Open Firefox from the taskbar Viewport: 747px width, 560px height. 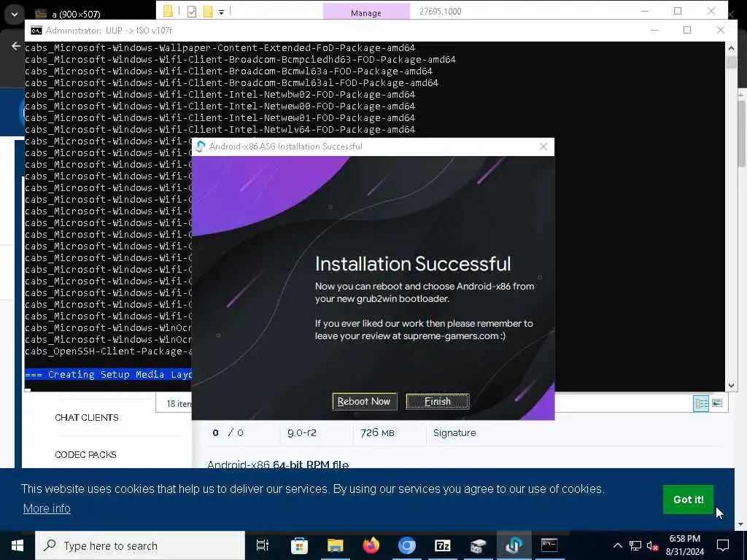(371, 545)
